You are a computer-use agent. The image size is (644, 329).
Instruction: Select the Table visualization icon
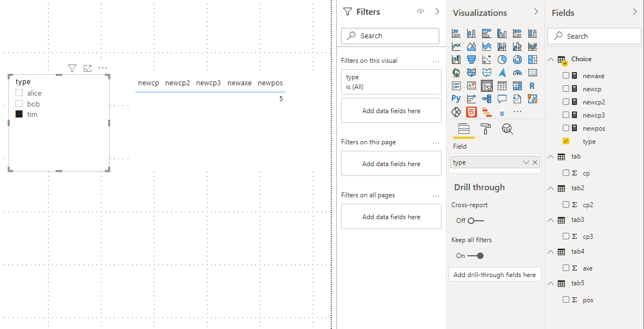click(x=502, y=86)
